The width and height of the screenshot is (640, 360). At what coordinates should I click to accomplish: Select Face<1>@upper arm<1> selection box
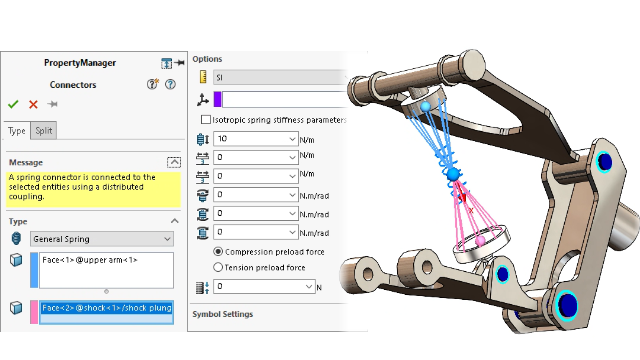pyautogui.click(x=106, y=270)
